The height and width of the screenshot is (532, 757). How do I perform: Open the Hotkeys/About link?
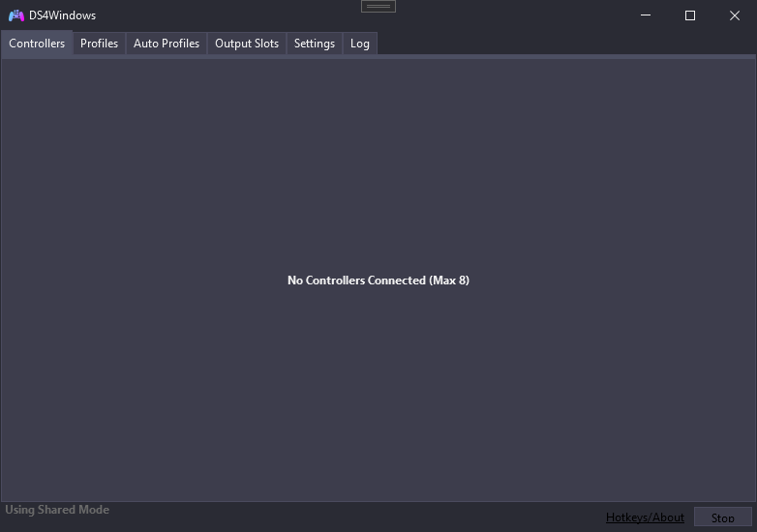[x=645, y=517]
